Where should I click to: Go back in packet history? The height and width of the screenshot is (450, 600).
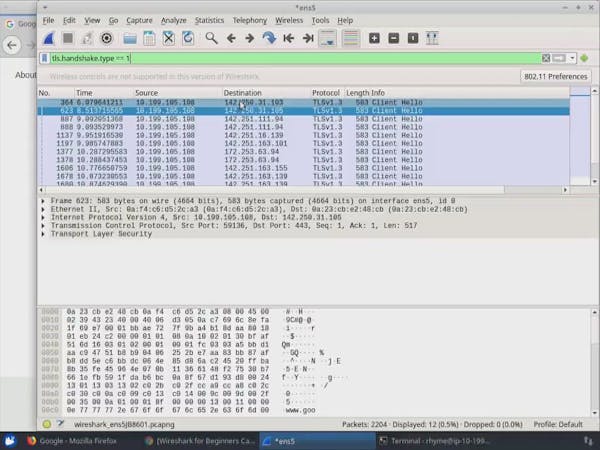231,38
